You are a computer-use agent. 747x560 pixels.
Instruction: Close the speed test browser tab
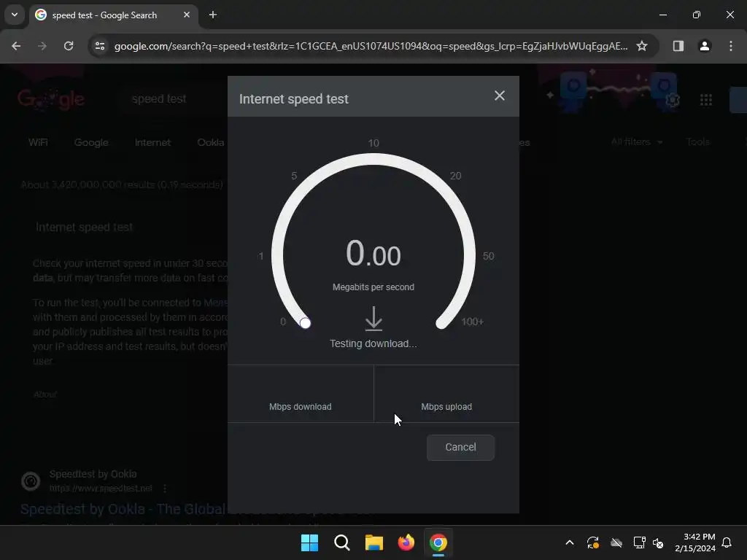pyautogui.click(x=187, y=15)
